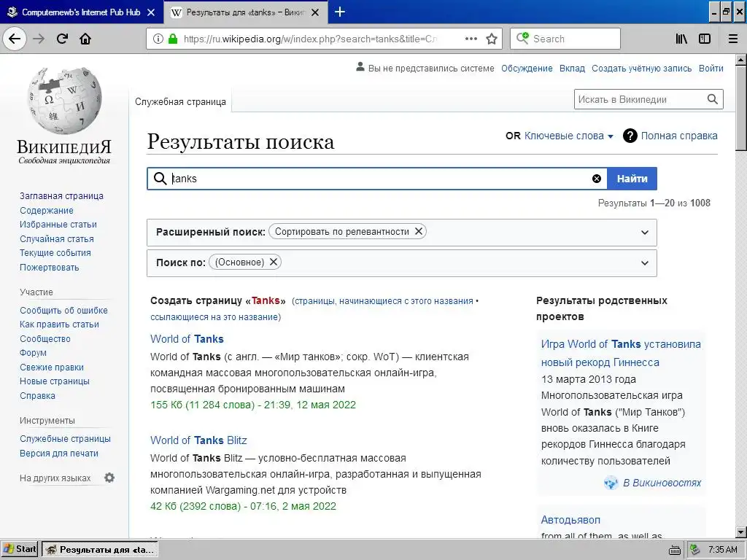Click the page scrollbar down arrow
747x560 pixels.
click(741, 532)
